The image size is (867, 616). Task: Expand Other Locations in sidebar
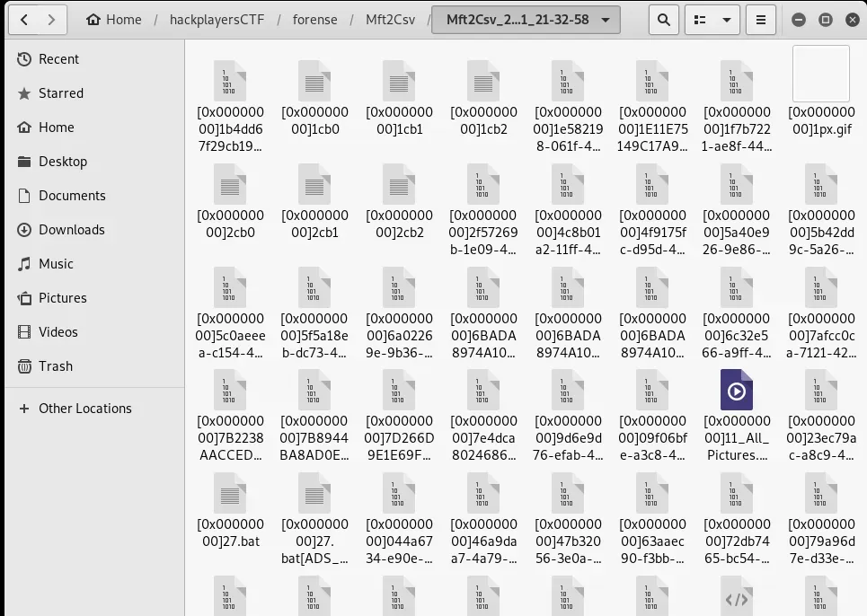[84, 409]
